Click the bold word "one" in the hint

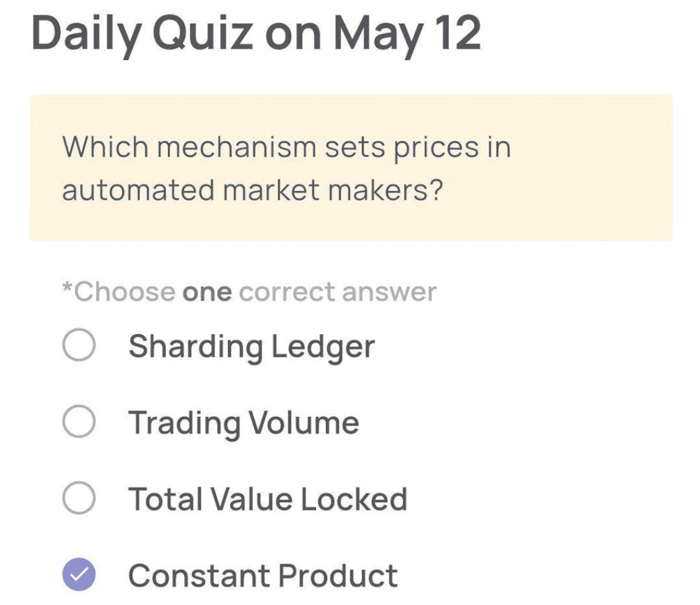pos(207,292)
